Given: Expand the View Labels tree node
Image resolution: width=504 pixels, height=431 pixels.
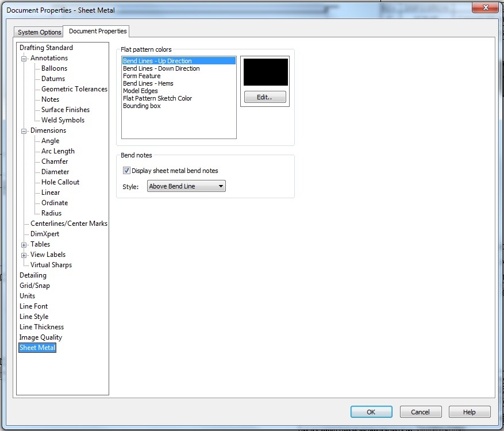Looking at the screenshot, I should [x=24, y=255].
